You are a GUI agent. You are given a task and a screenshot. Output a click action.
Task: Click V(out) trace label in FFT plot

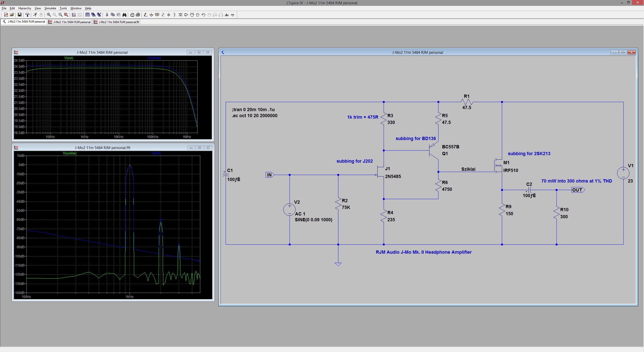156,153
